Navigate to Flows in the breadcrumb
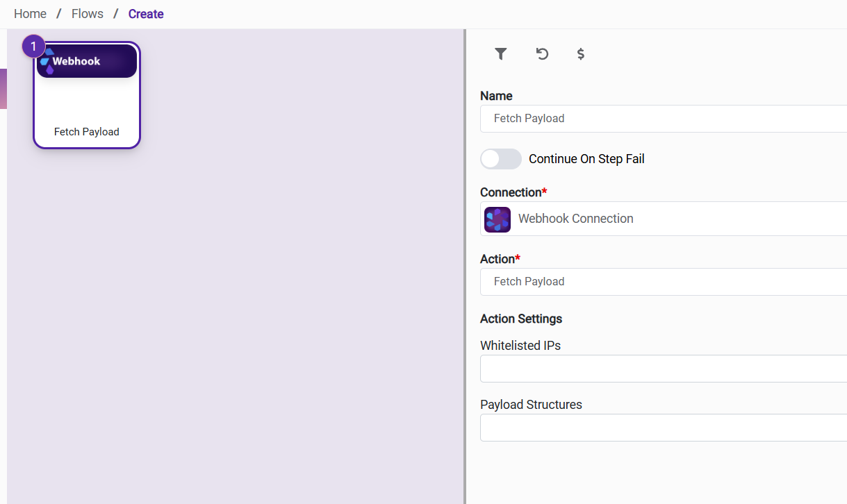The height and width of the screenshot is (504, 847). pos(88,14)
